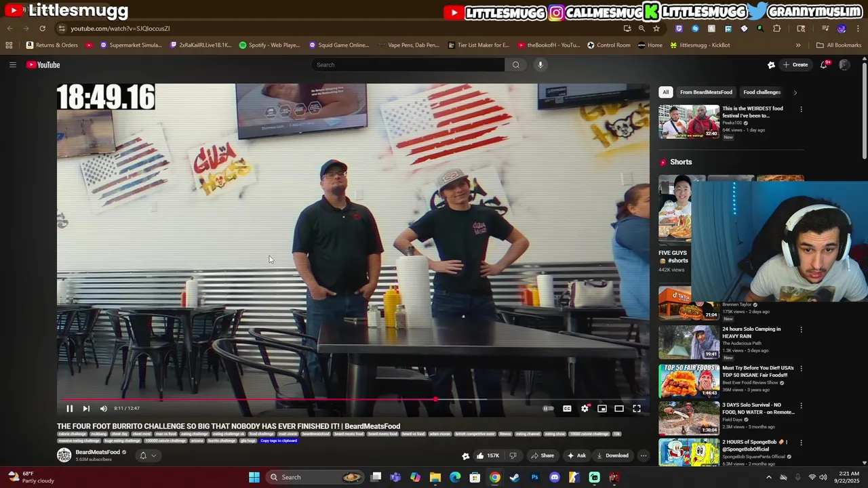This screenshot has width=868, height=488.
Task: Open options for Solo Camping video
Action: (x=801, y=330)
